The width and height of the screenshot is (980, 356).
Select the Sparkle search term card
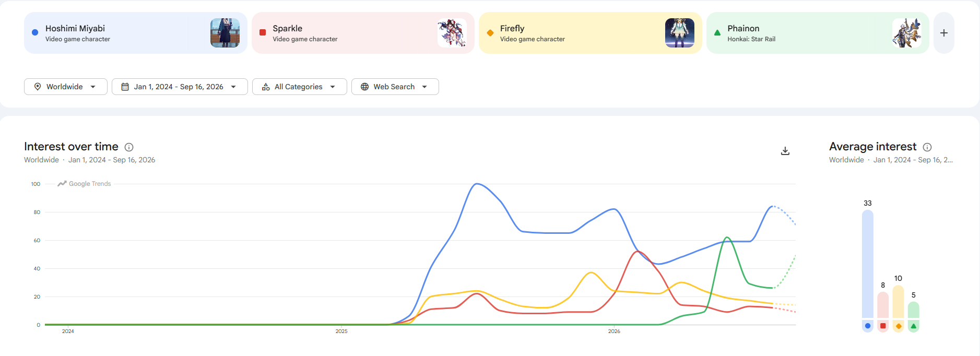363,33
